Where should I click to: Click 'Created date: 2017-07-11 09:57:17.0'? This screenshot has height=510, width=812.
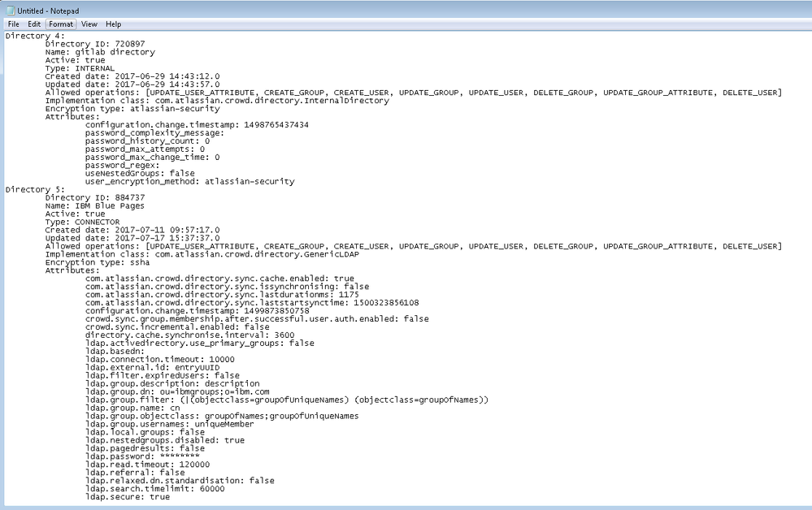pyautogui.click(x=132, y=230)
